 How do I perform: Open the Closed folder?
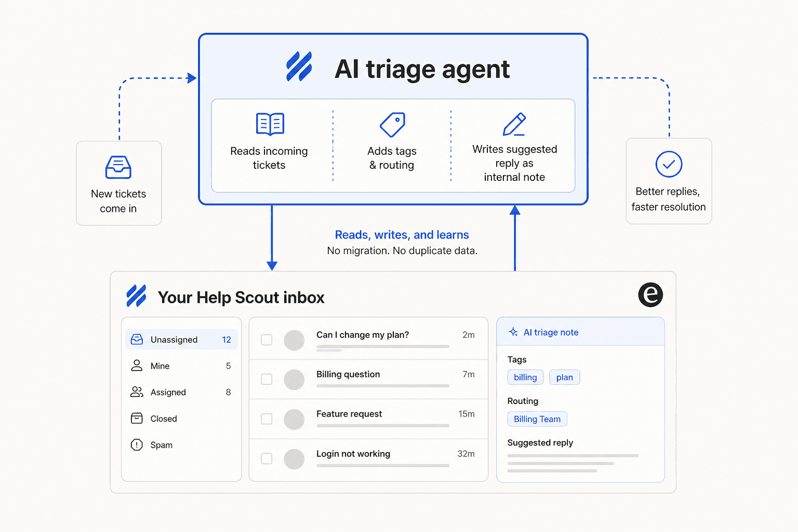(181, 418)
